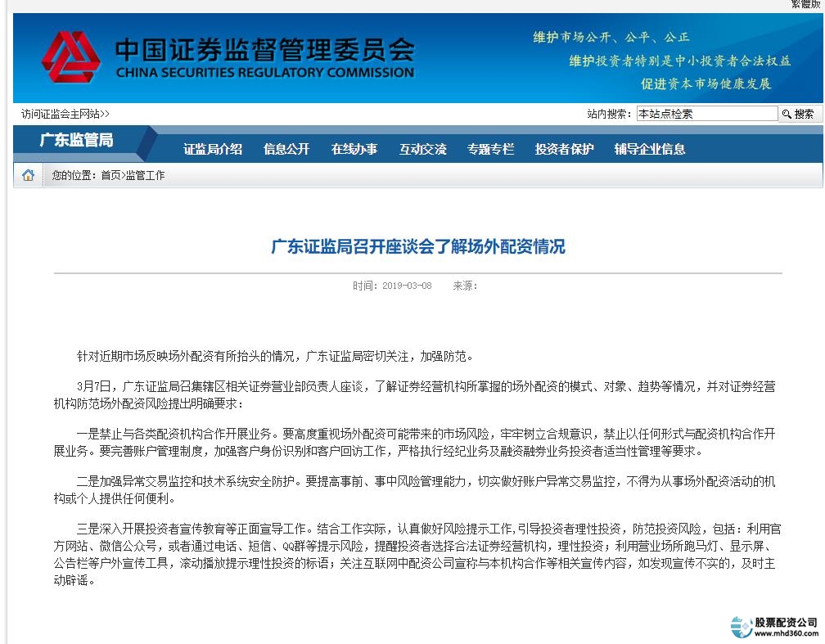Click the home icon in breadcrumb bar
Screen dimensions: 825x644
[29, 175]
